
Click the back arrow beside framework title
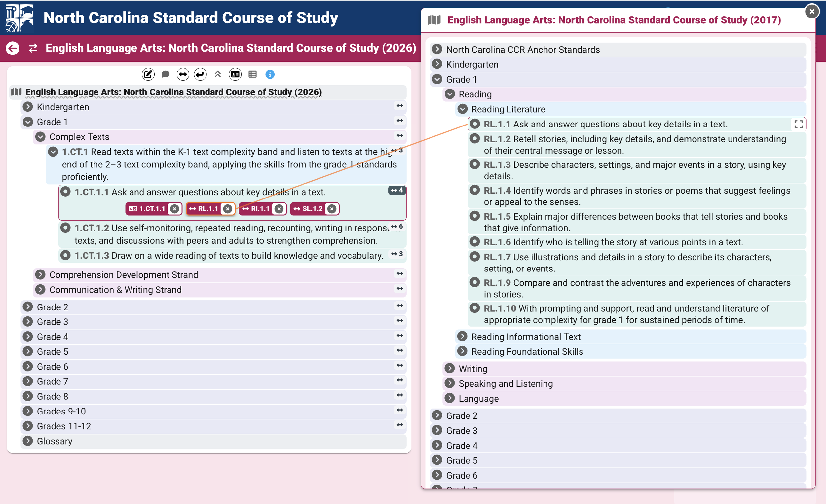(x=13, y=48)
